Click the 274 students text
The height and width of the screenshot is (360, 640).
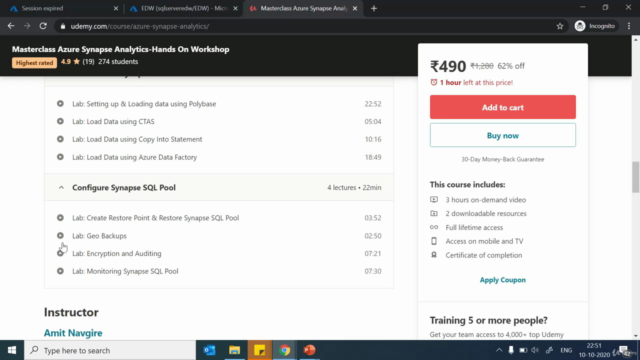pyautogui.click(x=118, y=62)
